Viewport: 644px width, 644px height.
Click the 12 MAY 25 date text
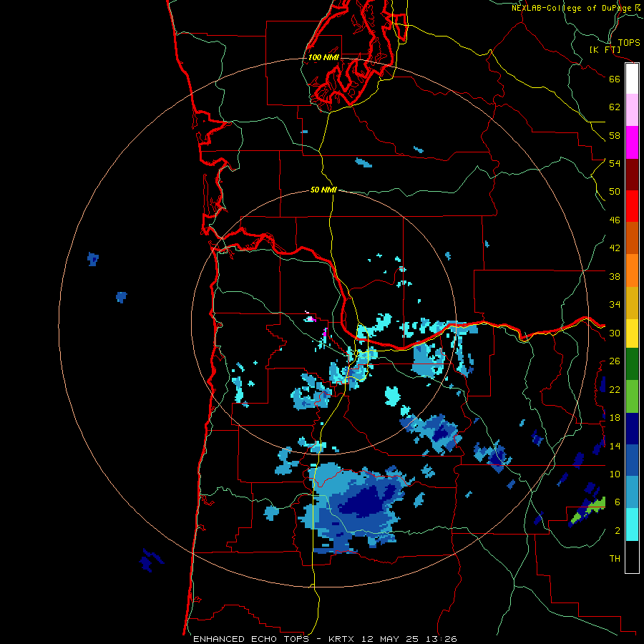point(390,639)
